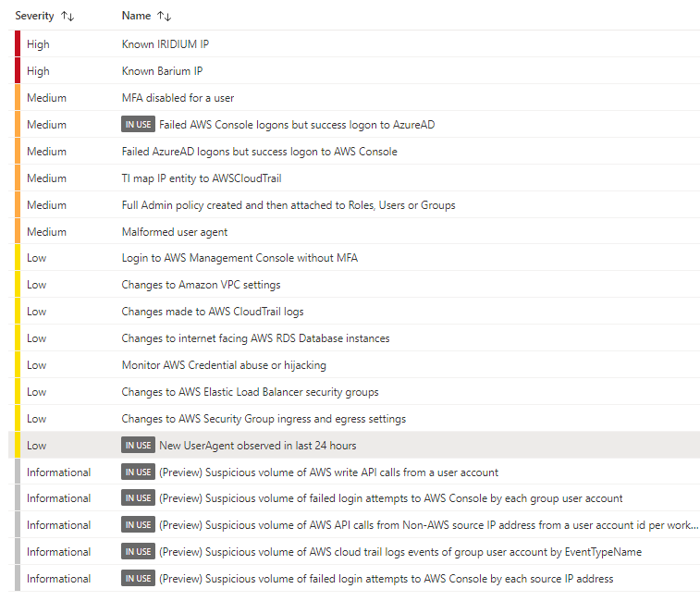Image resolution: width=700 pixels, height=601 pixels.
Task: Sort by the Severity column arrows
Action: 68,17
